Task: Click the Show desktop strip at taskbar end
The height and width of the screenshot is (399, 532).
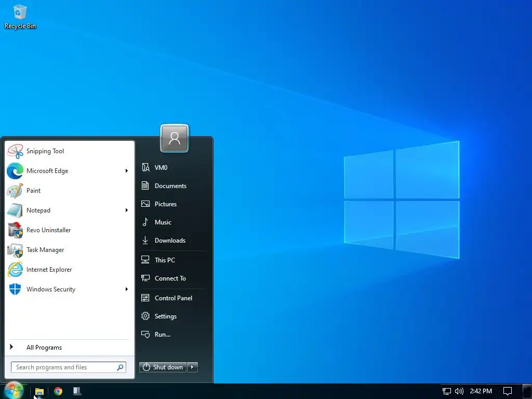Action: coord(527,391)
